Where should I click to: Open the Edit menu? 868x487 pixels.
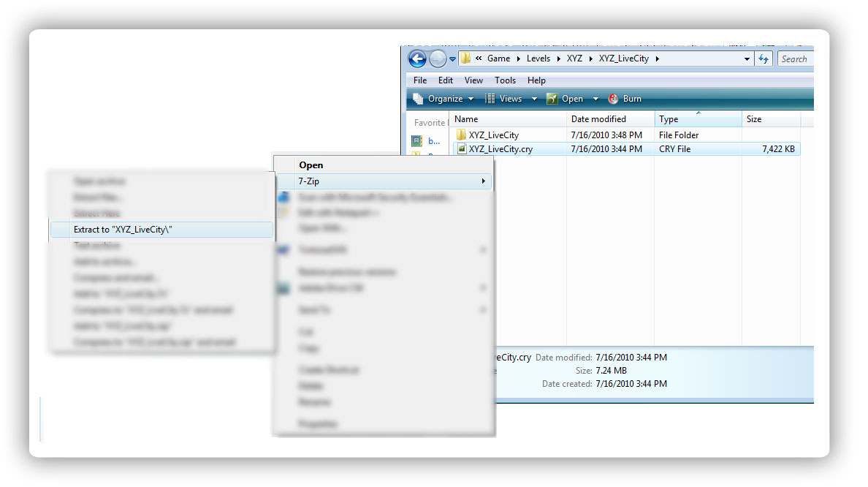446,80
